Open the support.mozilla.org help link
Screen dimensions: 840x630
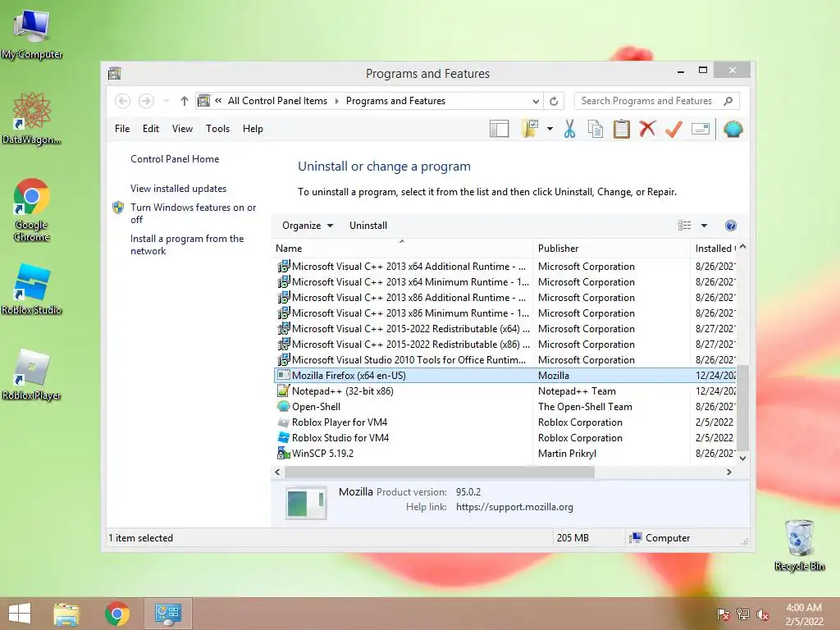(514, 507)
